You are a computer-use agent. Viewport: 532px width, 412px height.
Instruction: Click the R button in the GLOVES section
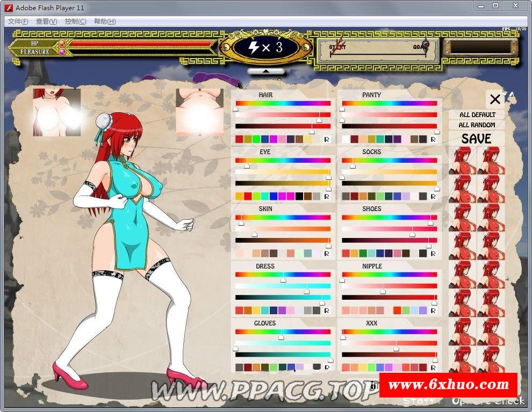pos(327,367)
